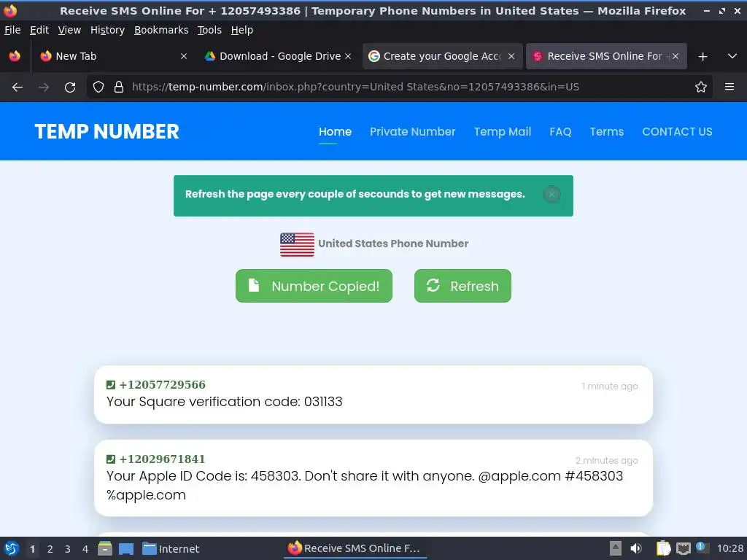The image size is (747, 560).
Task: Open the clipboard manager tray icon
Action: (x=663, y=548)
